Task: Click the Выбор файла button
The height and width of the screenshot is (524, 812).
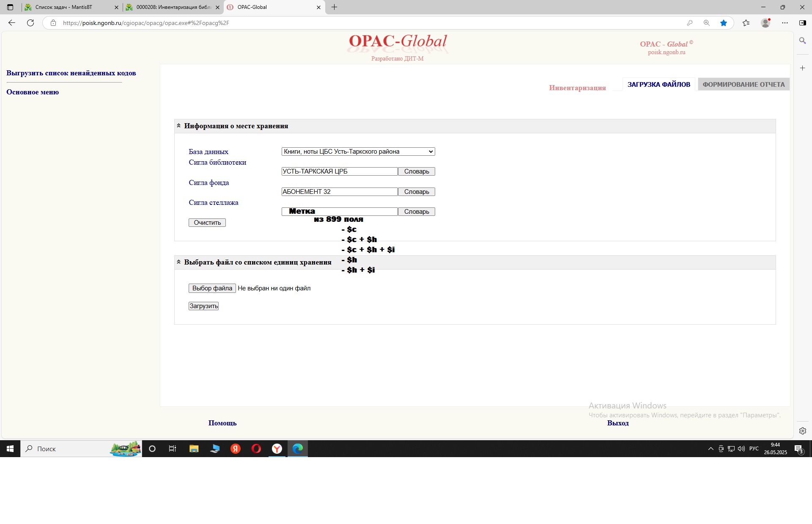Action: coord(212,288)
